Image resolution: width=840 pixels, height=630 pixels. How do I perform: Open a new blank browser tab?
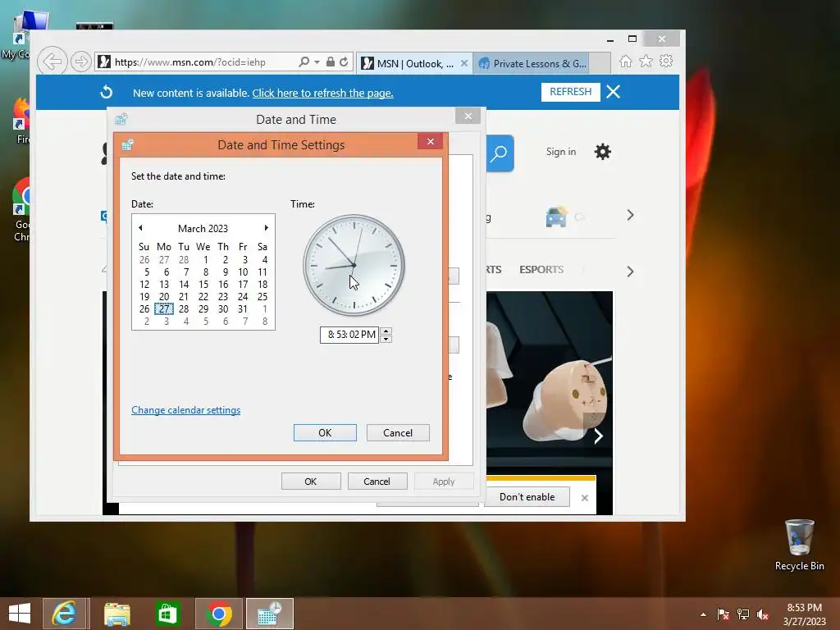click(600, 63)
